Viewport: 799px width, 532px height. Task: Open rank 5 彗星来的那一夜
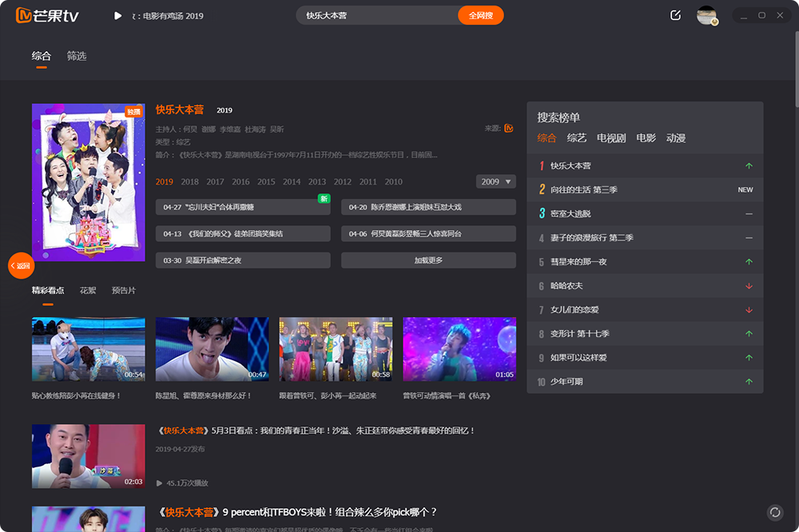click(x=645, y=261)
